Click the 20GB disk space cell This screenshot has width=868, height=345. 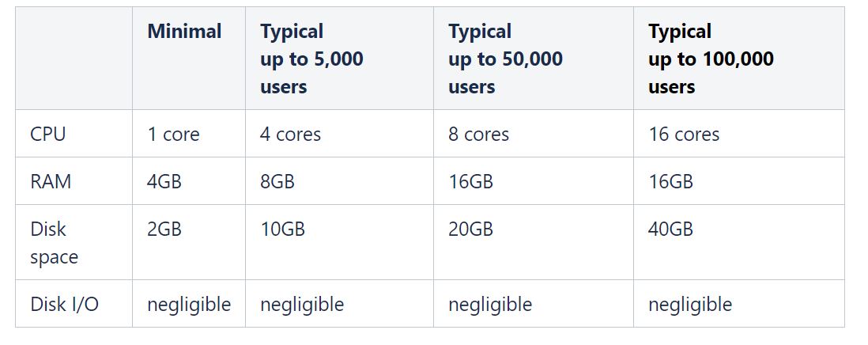(x=470, y=229)
